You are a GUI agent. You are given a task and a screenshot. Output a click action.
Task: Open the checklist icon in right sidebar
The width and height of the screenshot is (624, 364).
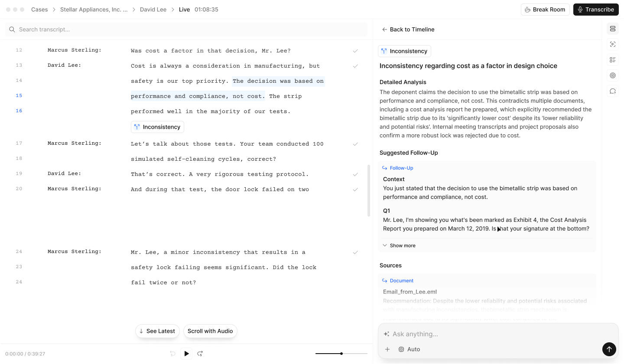pyautogui.click(x=613, y=60)
